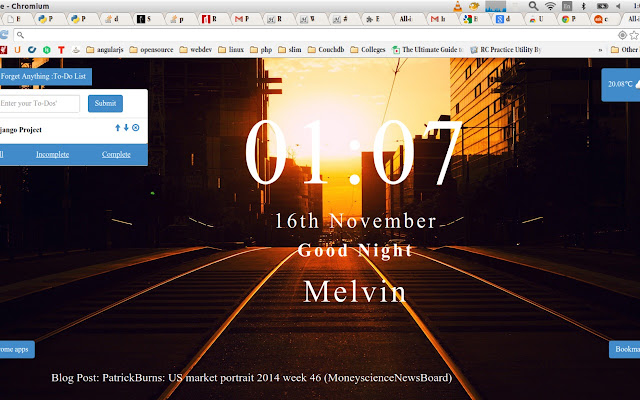Viewport: 640px width, 400px height.
Task: Switch to the orange Ask Ubuntu 'c' tab
Action: (x=606, y=19)
